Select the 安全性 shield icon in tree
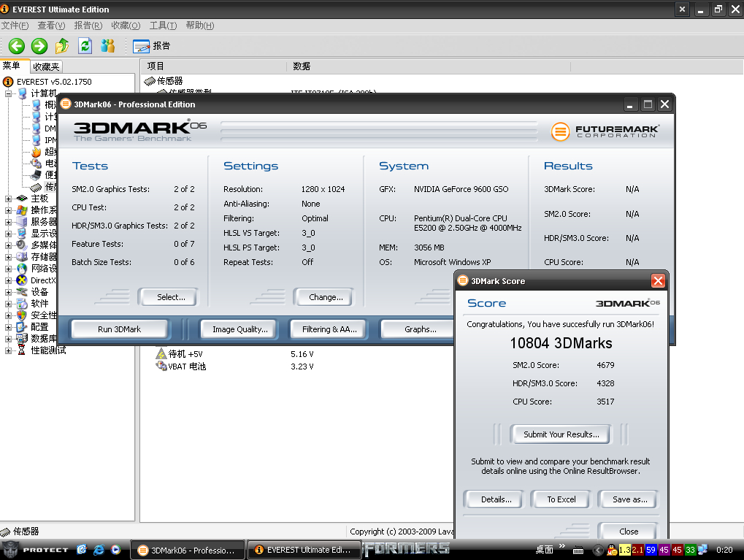Image resolution: width=744 pixels, height=560 pixels. coord(22,315)
